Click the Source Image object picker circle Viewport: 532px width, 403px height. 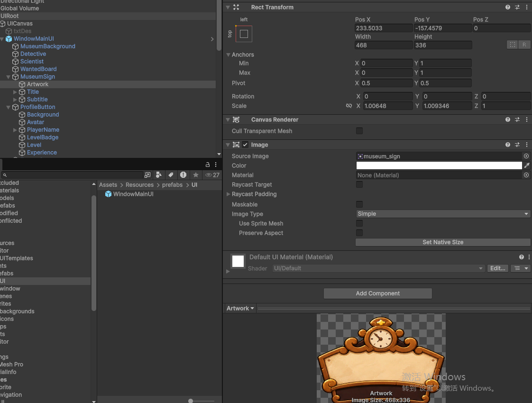[x=526, y=156]
